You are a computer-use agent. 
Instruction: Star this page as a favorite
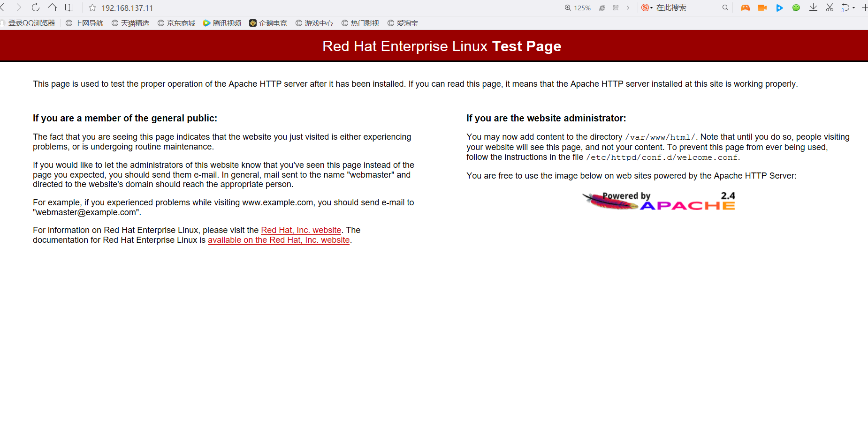click(x=92, y=7)
